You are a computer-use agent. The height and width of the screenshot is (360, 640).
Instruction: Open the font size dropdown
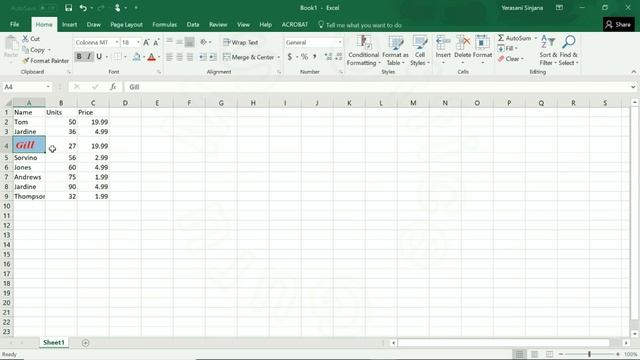(138, 42)
